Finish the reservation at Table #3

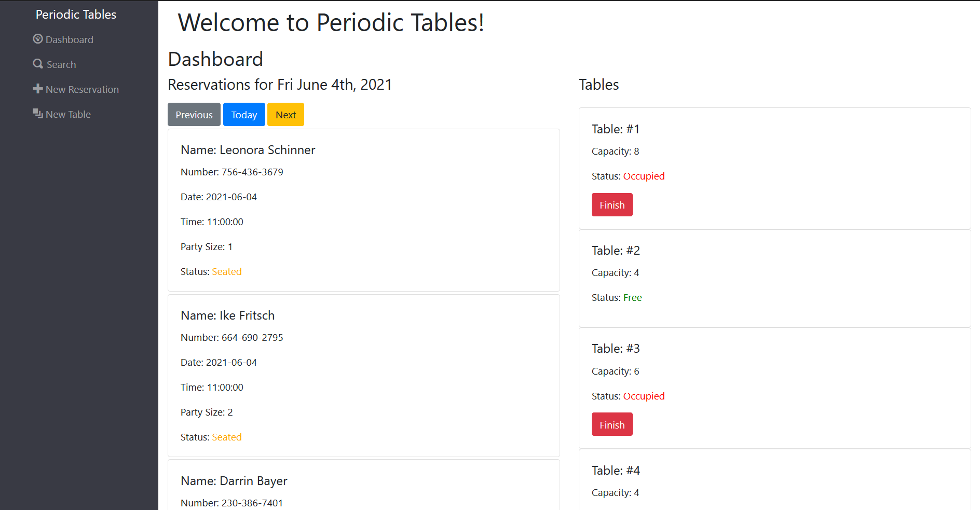tap(612, 424)
